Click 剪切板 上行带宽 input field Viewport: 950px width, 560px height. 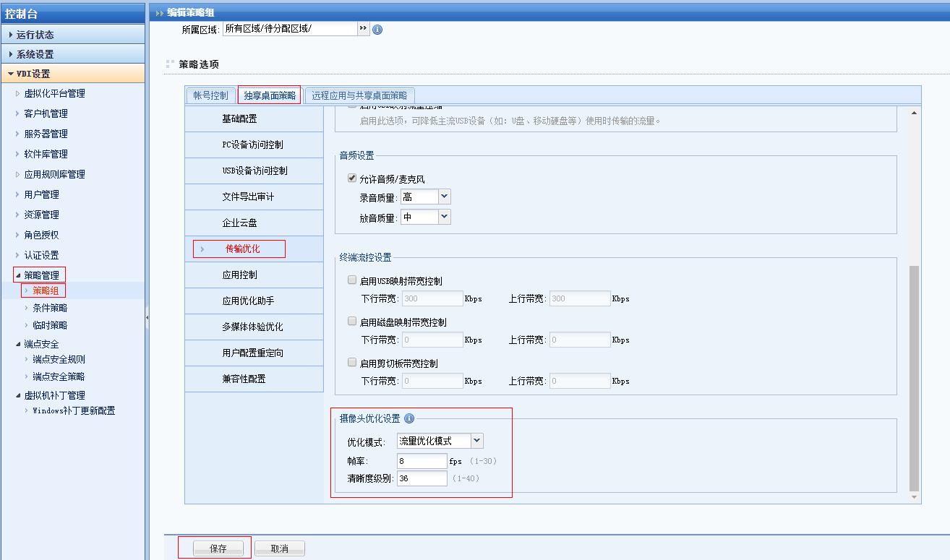click(x=580, y=381)
